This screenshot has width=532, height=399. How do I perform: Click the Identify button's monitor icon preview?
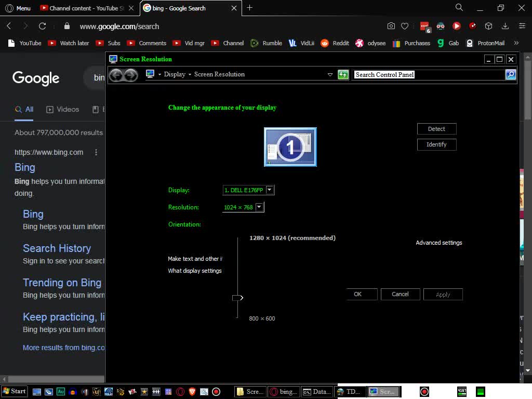pos(290,147)
